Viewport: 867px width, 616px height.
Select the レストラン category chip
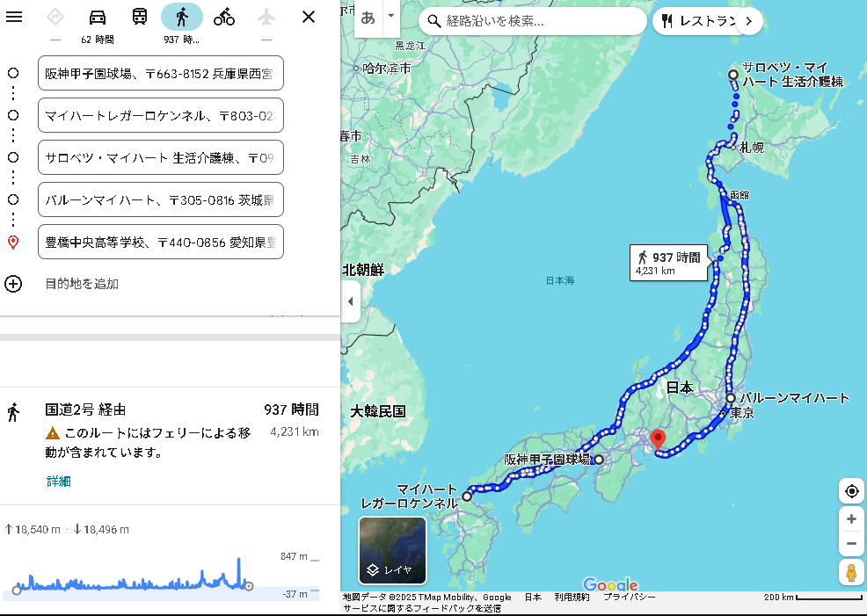(x=701, y=21)
